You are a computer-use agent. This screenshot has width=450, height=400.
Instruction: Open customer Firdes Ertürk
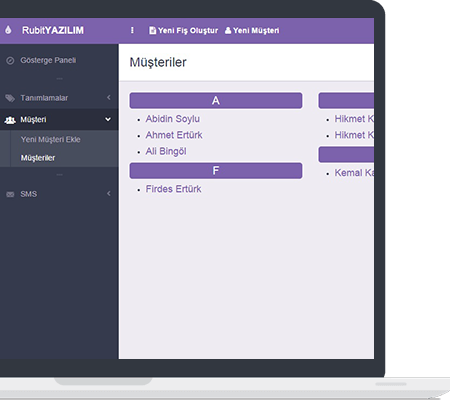click(x=173, y=189)
